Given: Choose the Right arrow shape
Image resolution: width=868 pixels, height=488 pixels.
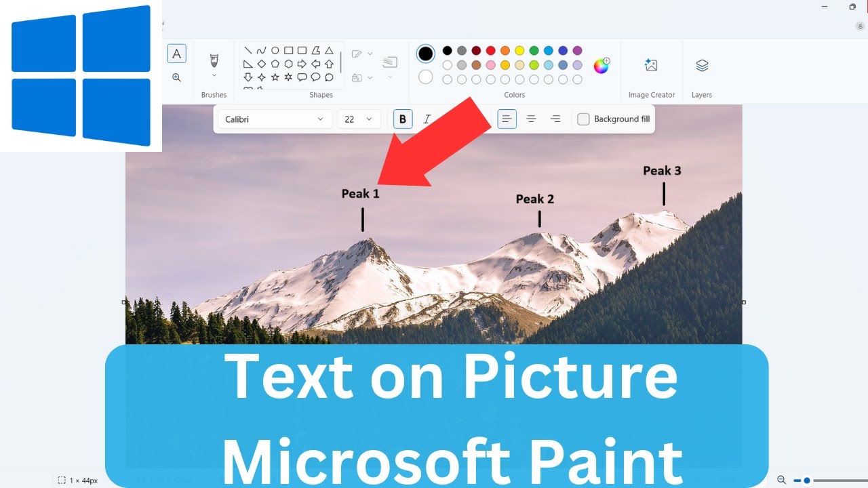Looking at the screenshot, I should click(302, 64).
